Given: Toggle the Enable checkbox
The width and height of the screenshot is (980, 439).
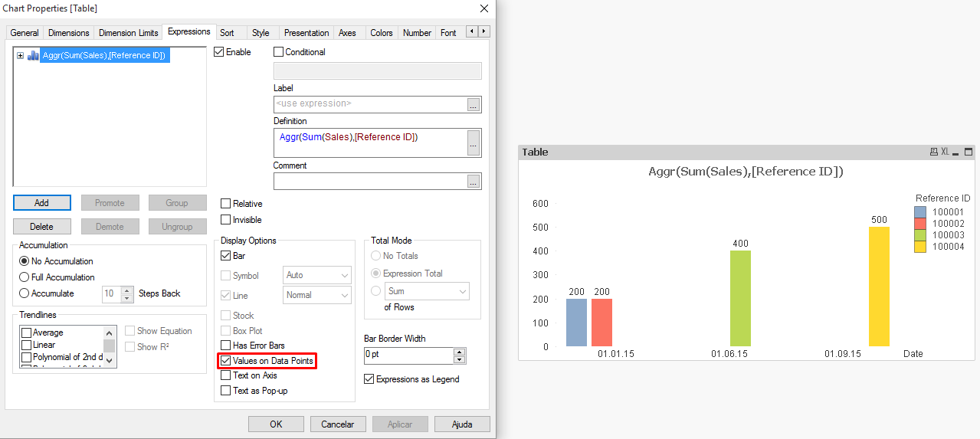Looking at the screenshot, I should pos(218,52).
